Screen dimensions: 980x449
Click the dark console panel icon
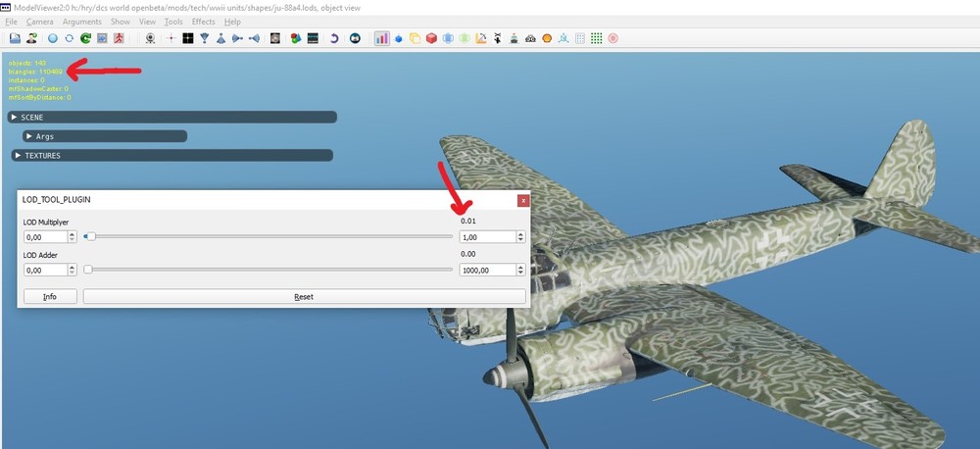tap(314, 38)
